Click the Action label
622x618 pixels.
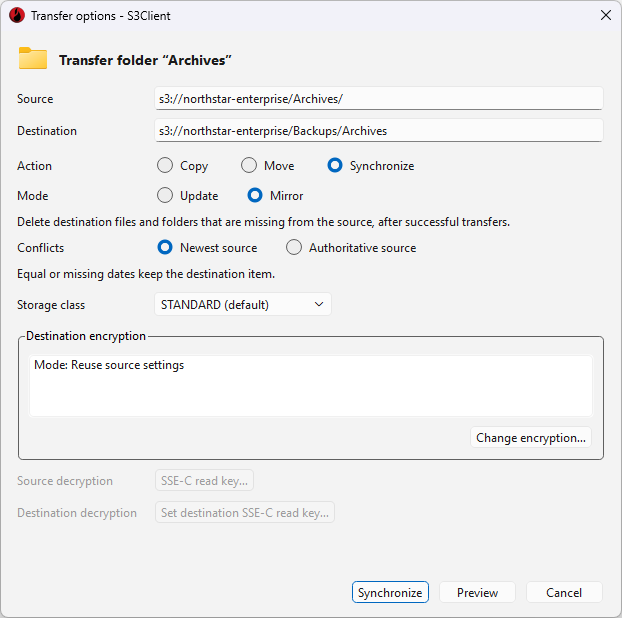pos(35,165)
